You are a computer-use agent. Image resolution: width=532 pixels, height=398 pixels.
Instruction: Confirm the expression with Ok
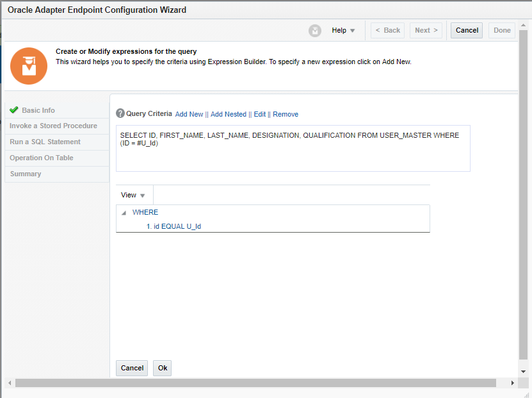tap(162, 368)
